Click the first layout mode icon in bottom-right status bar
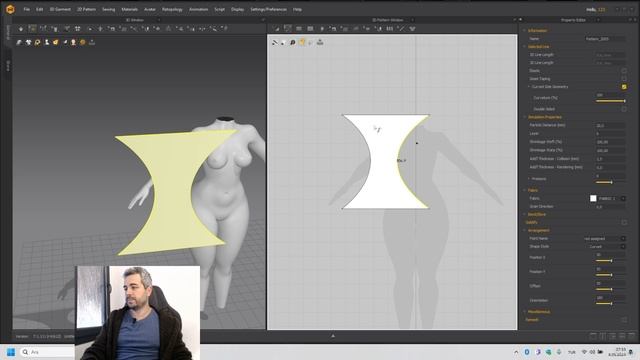The height and width of the screenshot is (360, 640). click(x=593, y=336)
